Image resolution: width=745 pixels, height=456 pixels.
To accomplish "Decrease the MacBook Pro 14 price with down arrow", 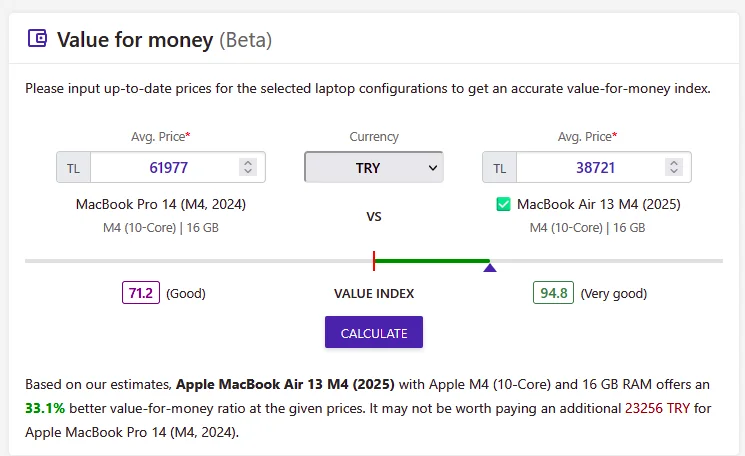I will point(247,172).
